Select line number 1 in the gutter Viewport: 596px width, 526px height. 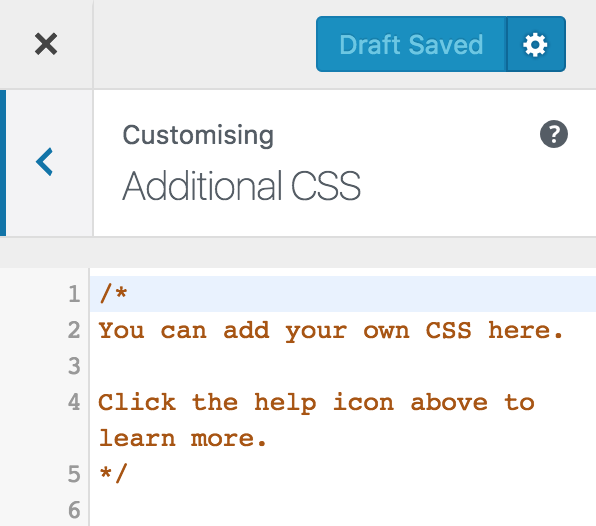pyautogui.click(x=74, y=294)
